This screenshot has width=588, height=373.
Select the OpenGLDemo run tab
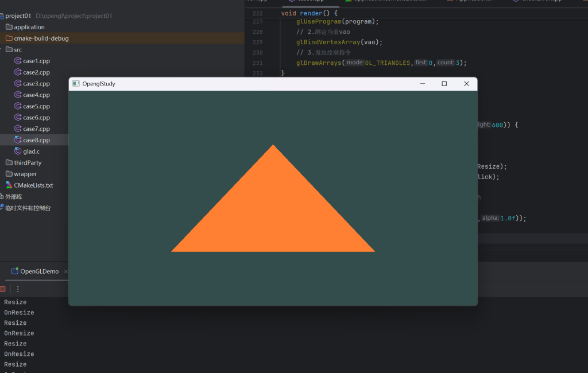pyautogui.click(x=39, y=271)
